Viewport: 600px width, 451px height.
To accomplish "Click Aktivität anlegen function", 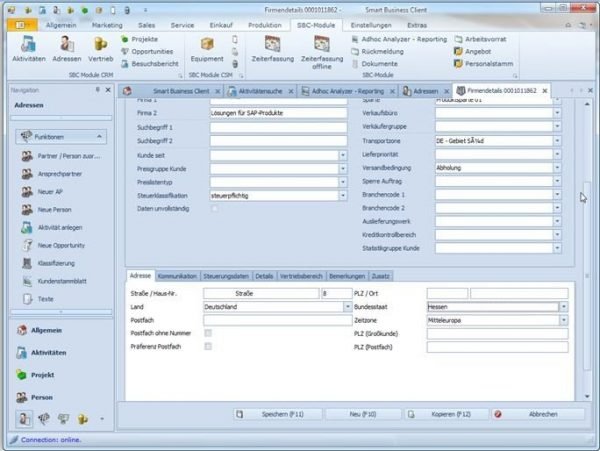I will point(52,228).
